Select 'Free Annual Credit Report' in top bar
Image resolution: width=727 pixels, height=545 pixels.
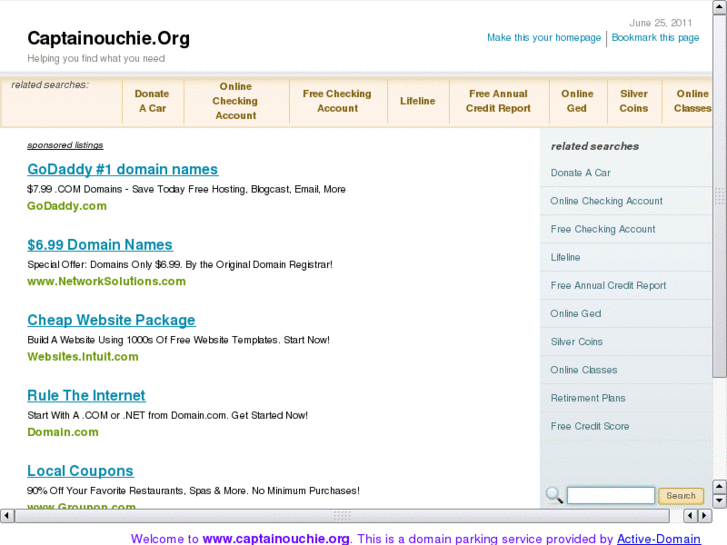click(498, 101)
